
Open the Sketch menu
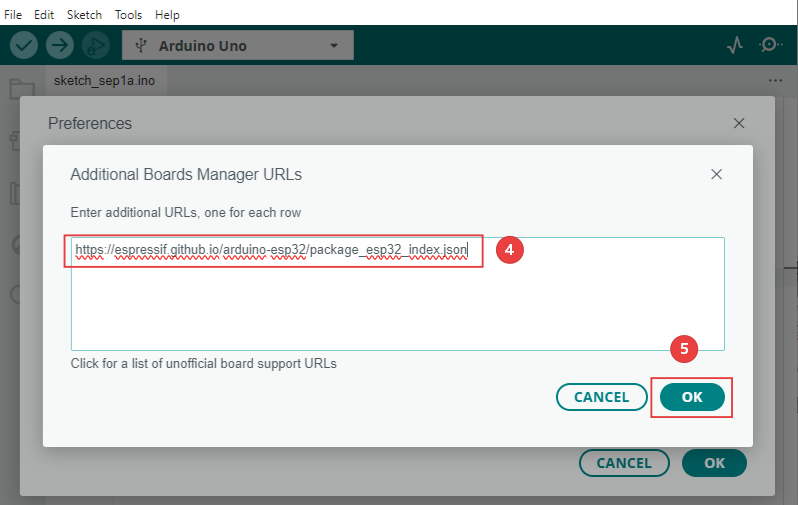(x=84, y=15)
